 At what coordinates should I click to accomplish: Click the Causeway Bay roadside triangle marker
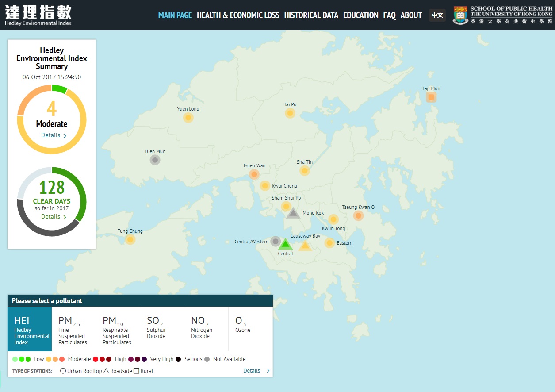[x=305, y=246]
